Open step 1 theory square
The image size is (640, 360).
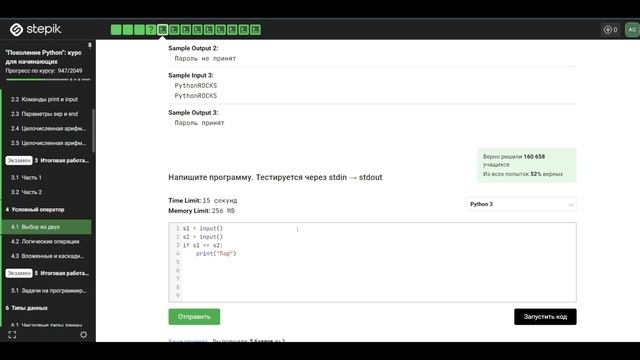(116, 30)
